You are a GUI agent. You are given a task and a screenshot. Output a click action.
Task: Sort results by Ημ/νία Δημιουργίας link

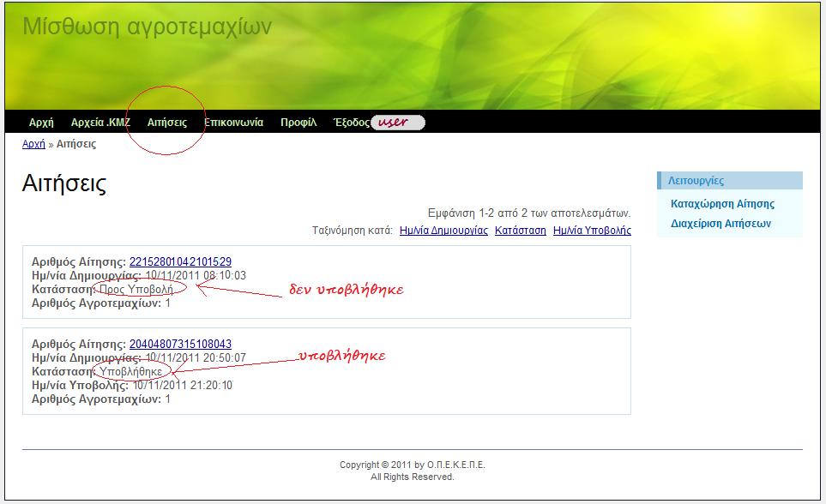click(443, 231)
